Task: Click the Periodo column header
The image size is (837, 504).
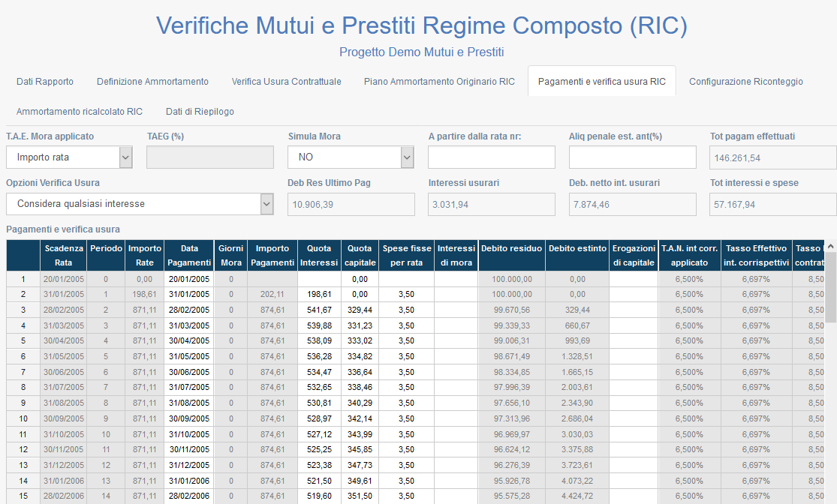Action: pos(106,256)
